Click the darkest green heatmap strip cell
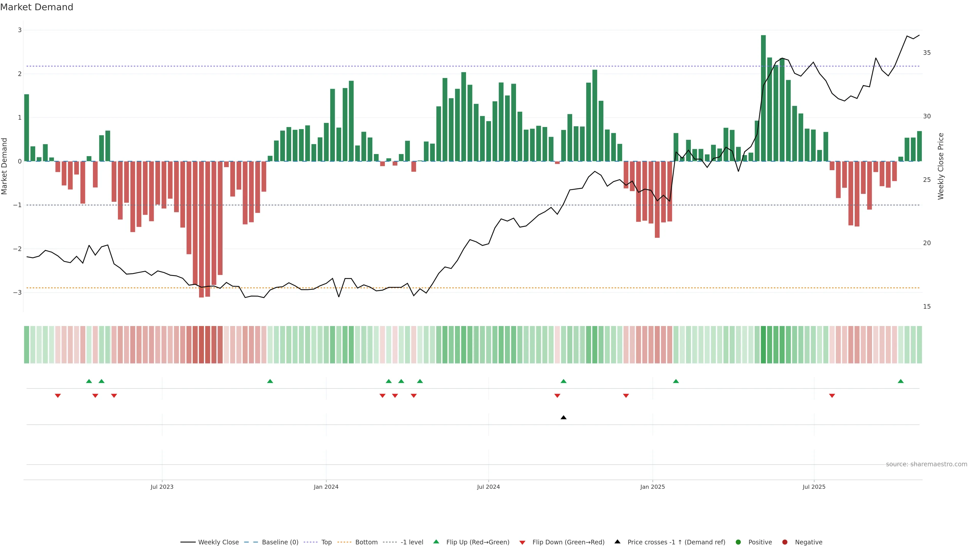 point(763,345)
